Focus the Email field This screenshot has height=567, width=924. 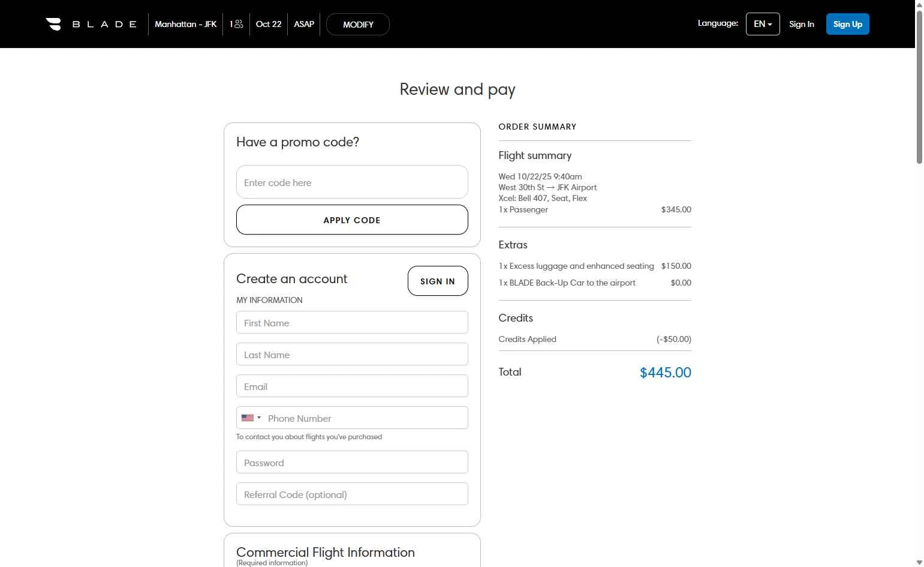point(352,386)
